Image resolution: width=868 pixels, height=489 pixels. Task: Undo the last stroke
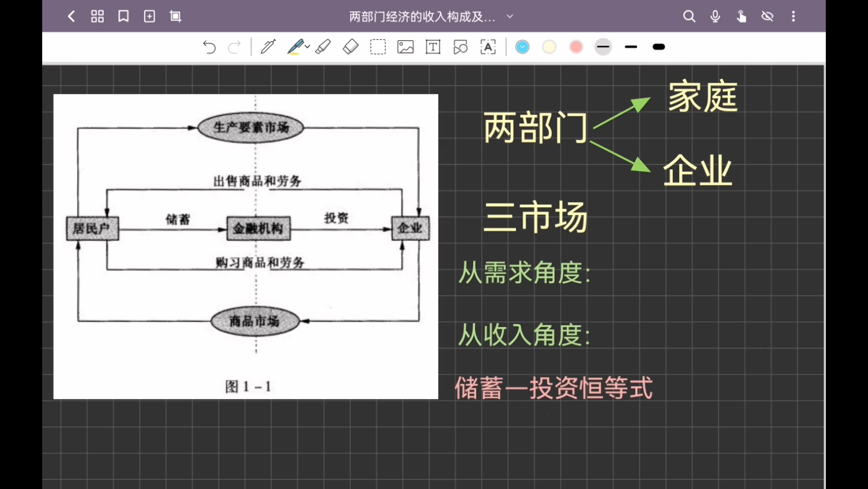click(x=209, y=47)
